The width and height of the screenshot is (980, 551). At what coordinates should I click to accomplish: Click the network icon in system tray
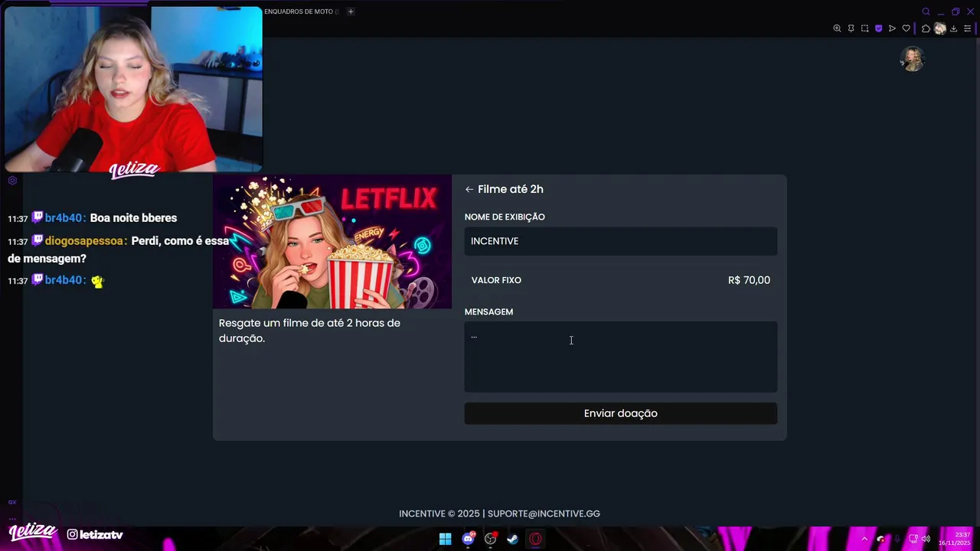point(913,539)
